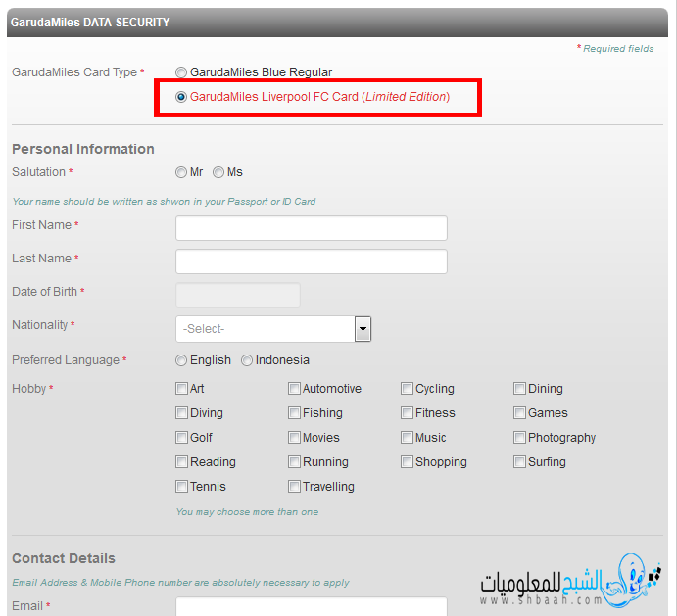This screenshot has width=677, height=616.
Task: Select GarudaMiles Blue Regular card type
Action: [181, 72]
